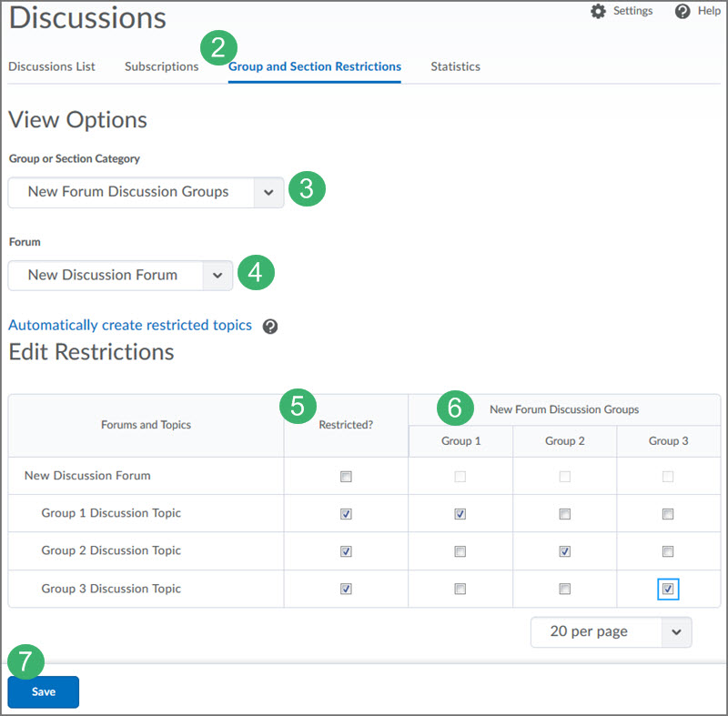
Task: Check Group 2 for Group 1 Discussion Topic
Action: (564, 514)
